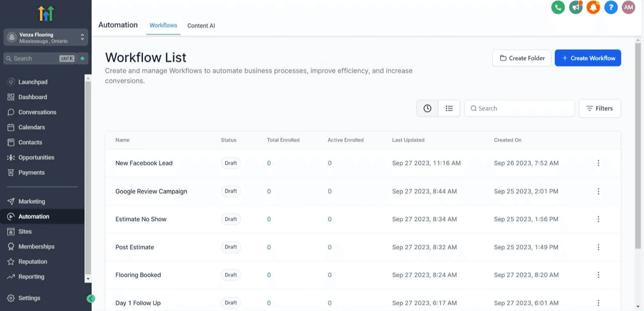Click the green phone dialer icon
644x311 pixels.
[558, 8]
